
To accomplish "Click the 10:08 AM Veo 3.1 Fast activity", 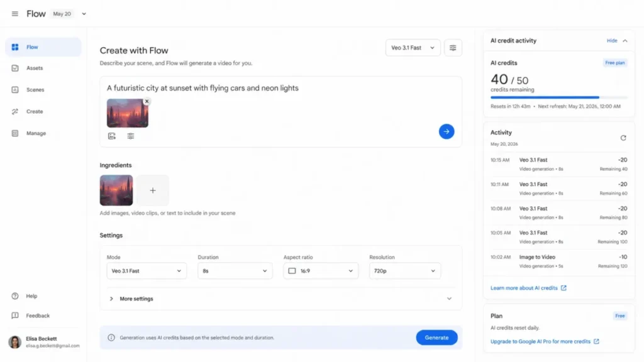I will (559, 212).
